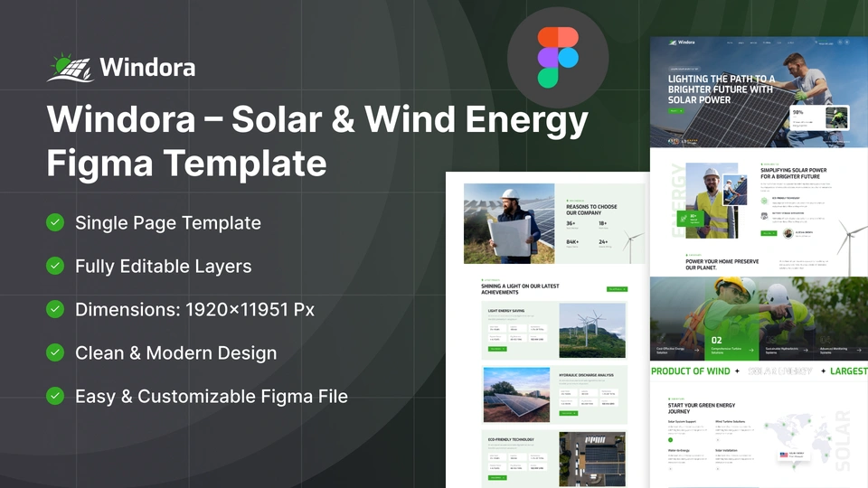Click the workers with helmets banner image
This screenshot has height=488, width=868.
click(759, 319)
